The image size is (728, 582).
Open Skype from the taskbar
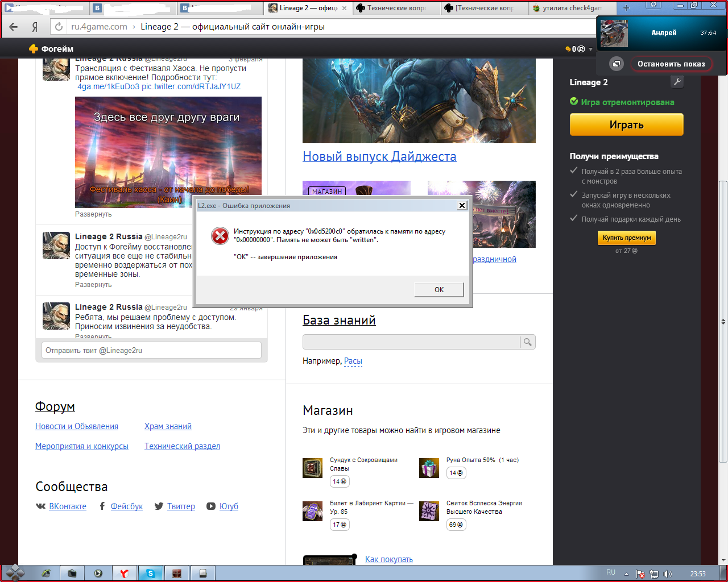[x=151, y=573]
